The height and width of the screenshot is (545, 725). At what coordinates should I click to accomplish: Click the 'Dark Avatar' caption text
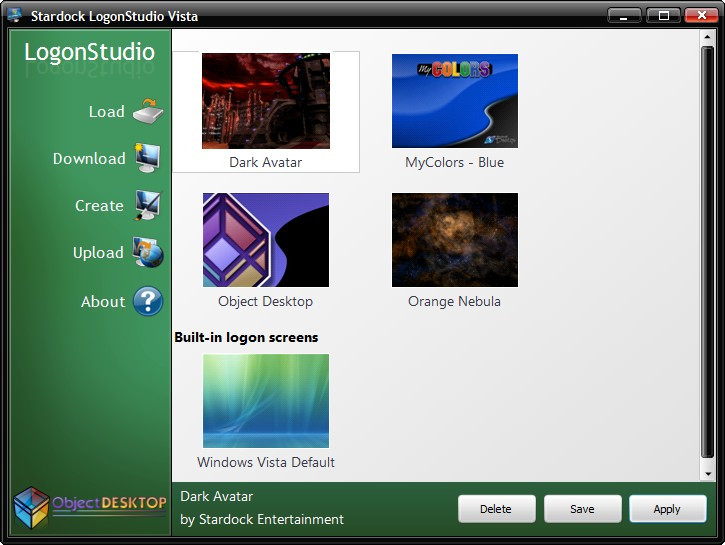click(266, 162)
